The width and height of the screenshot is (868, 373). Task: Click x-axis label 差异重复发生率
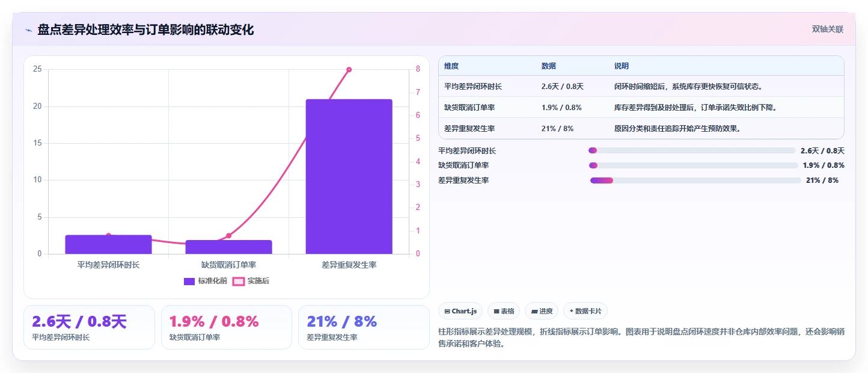point(349,265)
